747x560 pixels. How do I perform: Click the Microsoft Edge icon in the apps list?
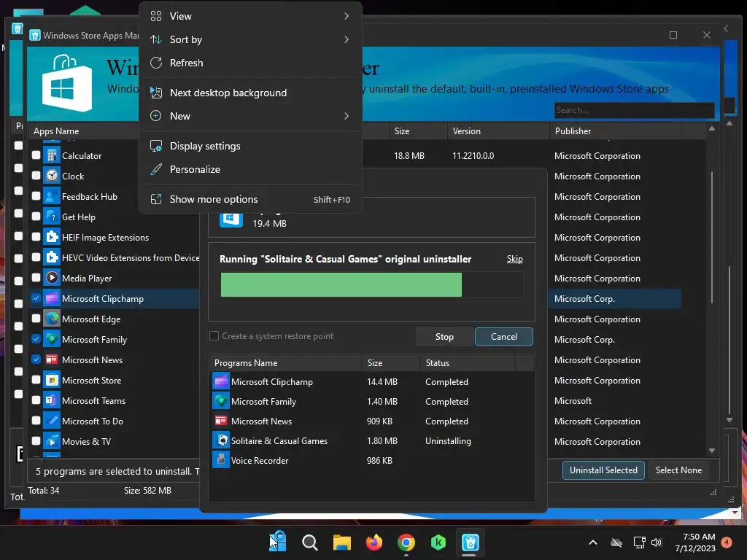52,319
